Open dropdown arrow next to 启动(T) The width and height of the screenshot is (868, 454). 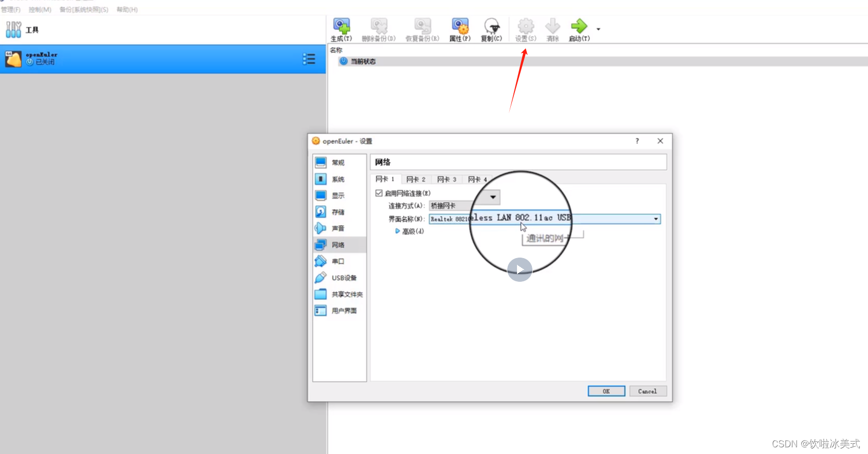(x=598, y=29)
